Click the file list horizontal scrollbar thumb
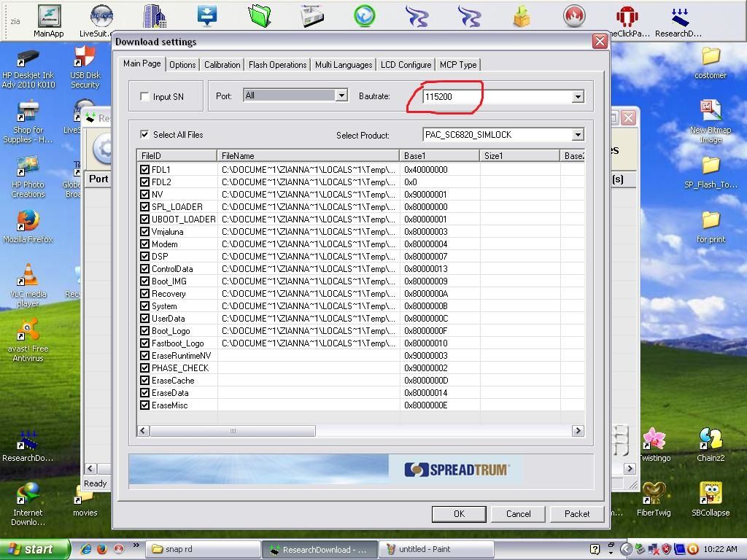The image size is (747, 560). coord(233,431)
